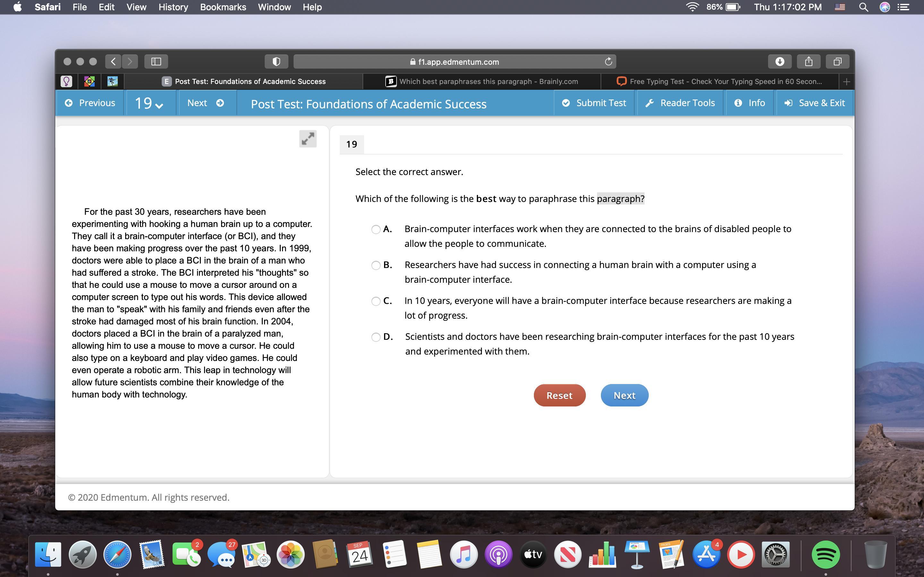Open the Bookmarks menu
924x577 pixels.
click(223, 7)
